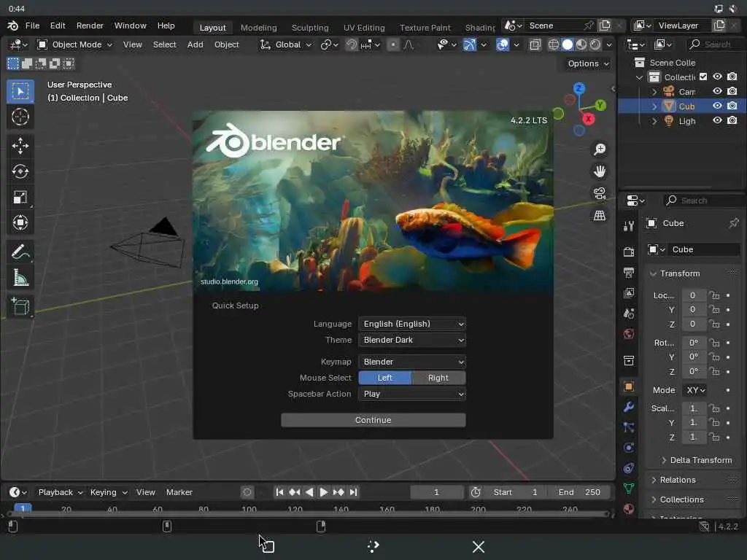The height and width of the screenshot is (560, 747).
Task: Open the Spacebar Action dropdown
Action: pos(412,394)
